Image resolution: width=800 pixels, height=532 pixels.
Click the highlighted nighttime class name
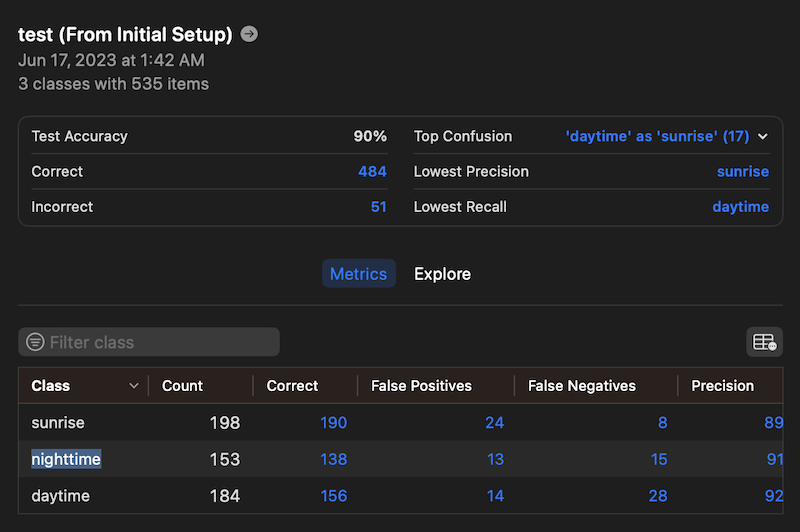tap(66, 459)
